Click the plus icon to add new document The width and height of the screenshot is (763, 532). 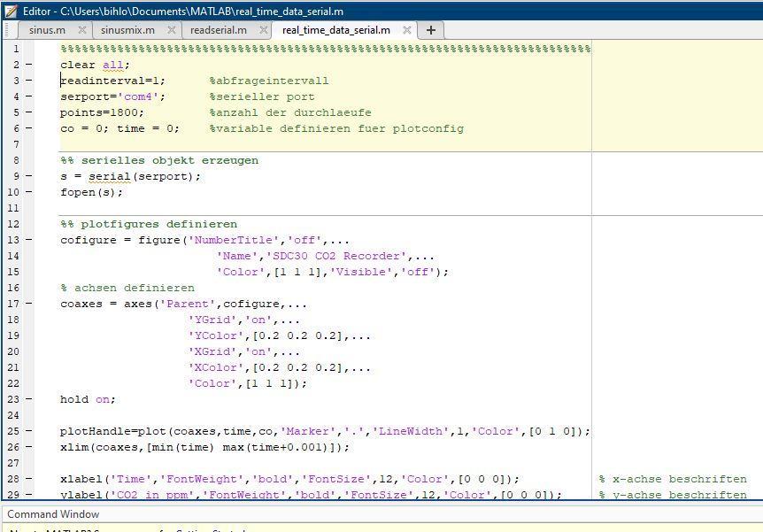431,30
